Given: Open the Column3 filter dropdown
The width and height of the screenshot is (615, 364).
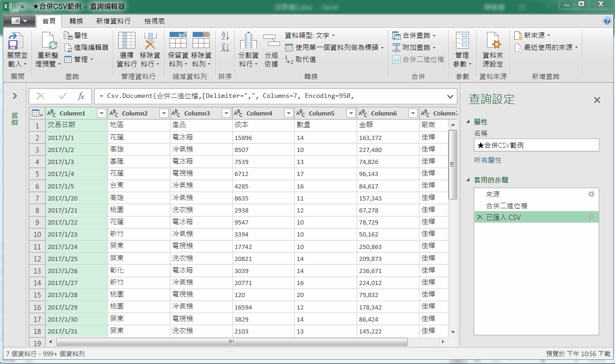Looking at the screenshot, I should click(226, 114).
